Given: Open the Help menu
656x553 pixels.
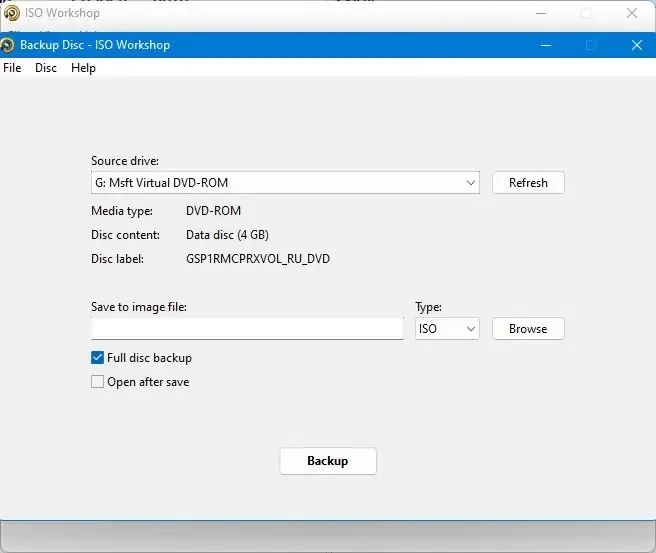Looking at the screenshot, I should [x=83, y=68].
